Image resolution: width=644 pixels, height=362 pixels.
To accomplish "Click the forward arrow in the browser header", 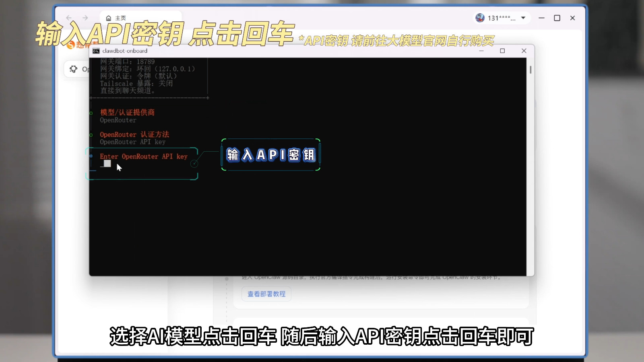I will pos(85,18).
